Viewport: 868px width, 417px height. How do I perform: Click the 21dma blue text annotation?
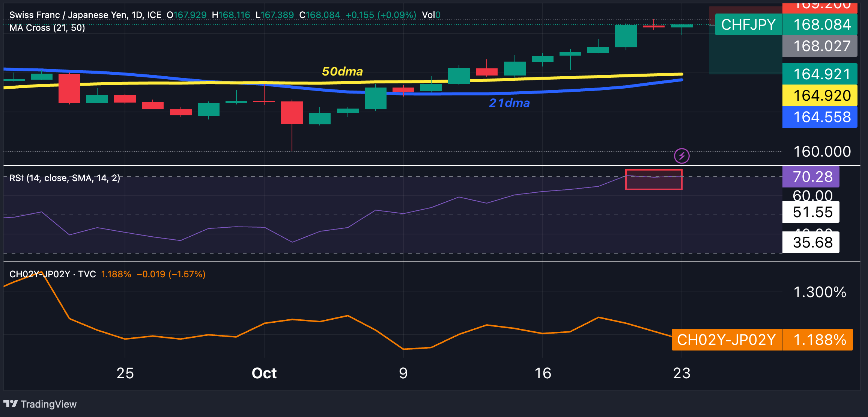tap(509, 103)
